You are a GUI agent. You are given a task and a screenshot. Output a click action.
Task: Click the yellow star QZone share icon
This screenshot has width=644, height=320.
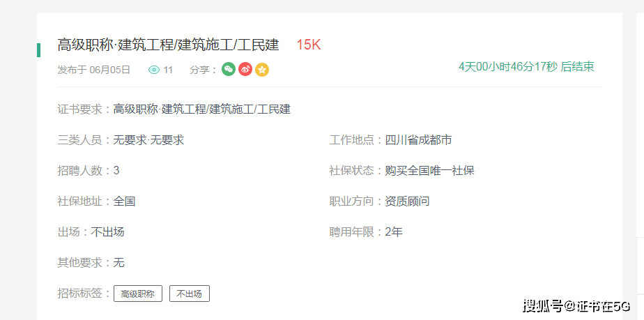(262, 69)
